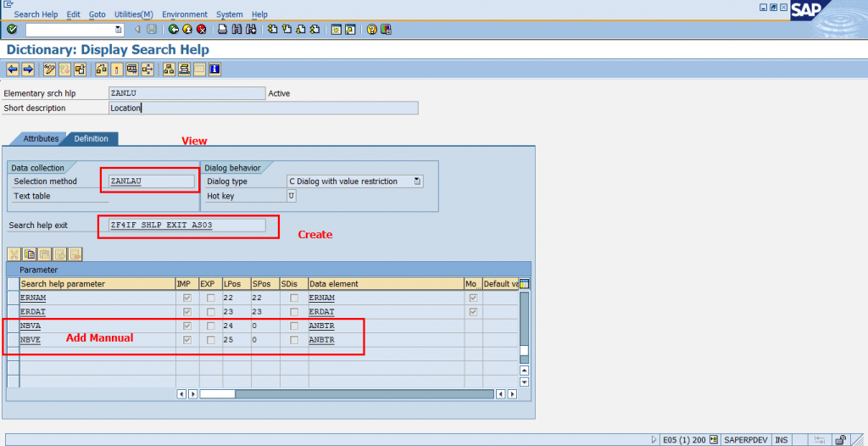
Task: Open the System menu
Action: point(229,14)
